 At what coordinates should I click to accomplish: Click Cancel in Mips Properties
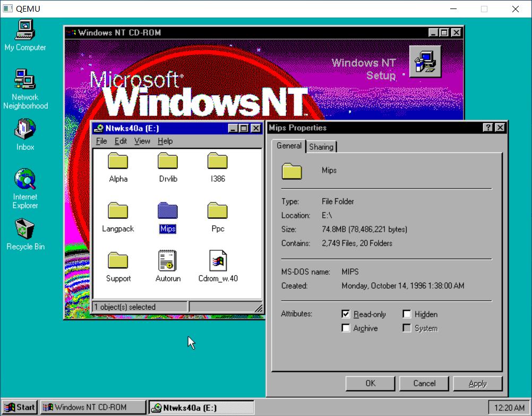tap(424, 383)
